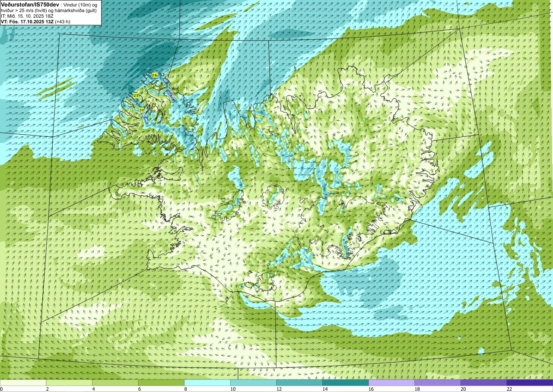Click the 16–18 m/s lavender legend swatch
Image resolution: width=553 pixels, height=392 pixels.
[x=392, y=383]
